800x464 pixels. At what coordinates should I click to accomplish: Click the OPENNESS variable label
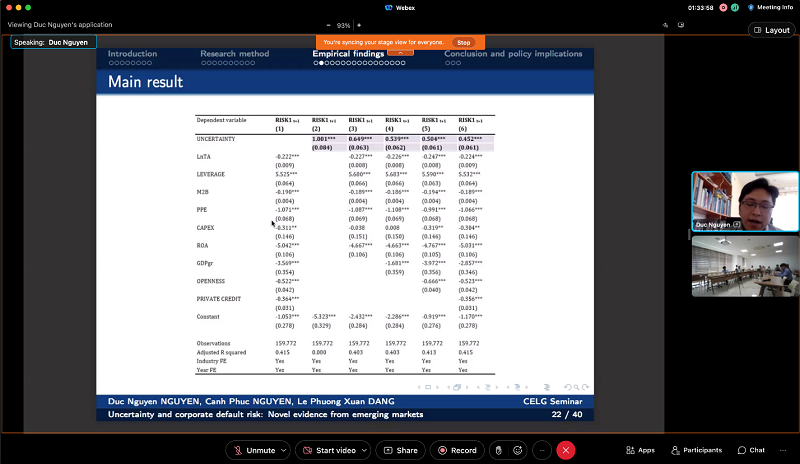[211, 281]
